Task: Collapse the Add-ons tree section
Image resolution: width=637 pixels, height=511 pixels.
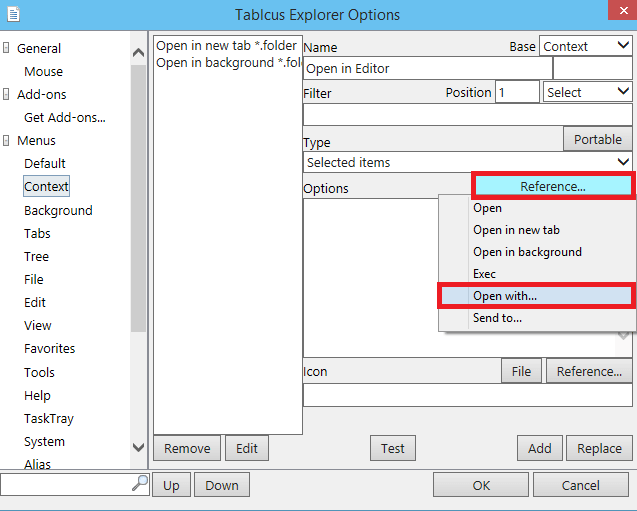Action: click(x=6, y=94)
